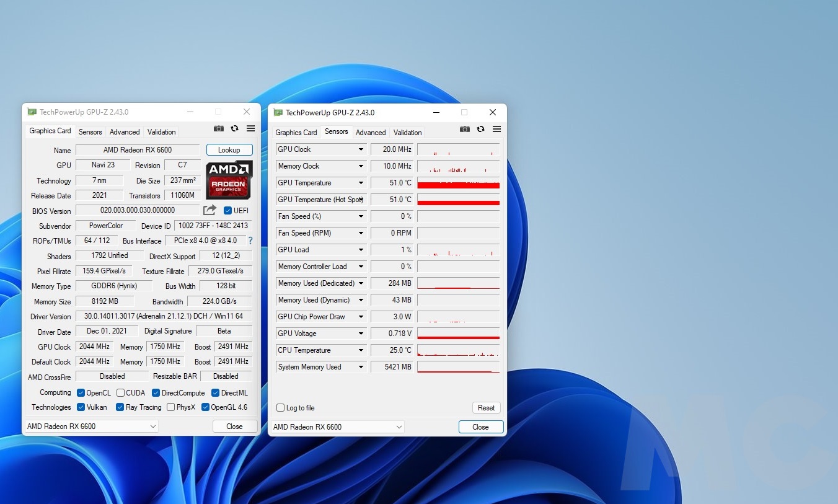Click the Memory Type GDDR6 (Hynix) value
The height and width of the screenshot is (504, 838).
coord(114,286)
